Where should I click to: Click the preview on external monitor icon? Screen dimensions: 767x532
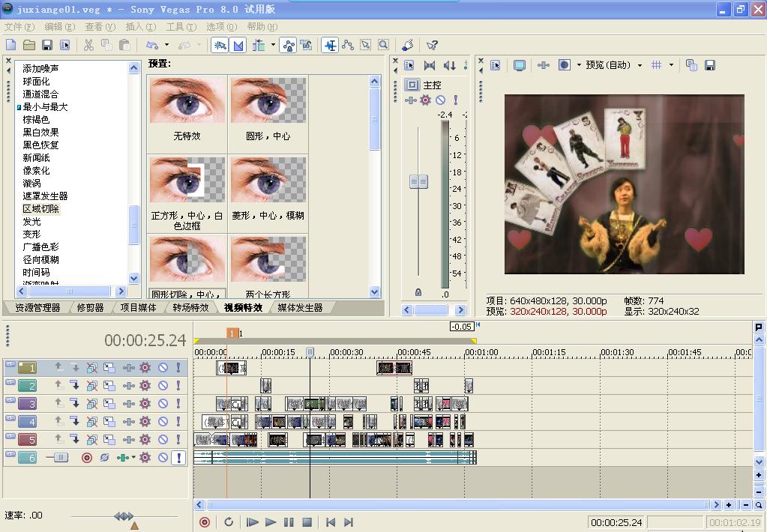(x=519, y=65)
